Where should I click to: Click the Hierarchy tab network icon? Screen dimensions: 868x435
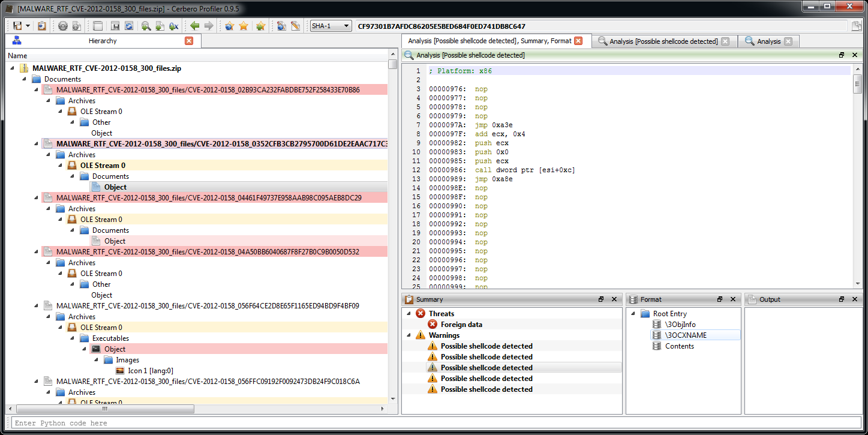[x=17, y=41]
